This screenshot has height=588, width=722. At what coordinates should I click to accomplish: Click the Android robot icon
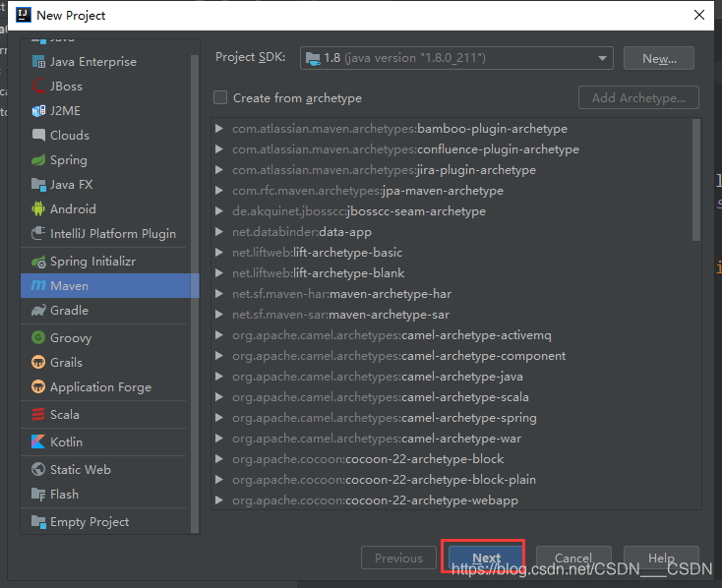(38, 209)
